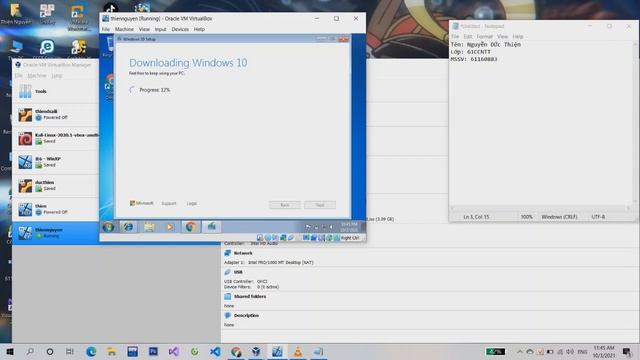This screenshot has width=640, height=360.
Task: Open Windows Explorer folder icon in VM taskbar
Action: click(x=149, y=227)
